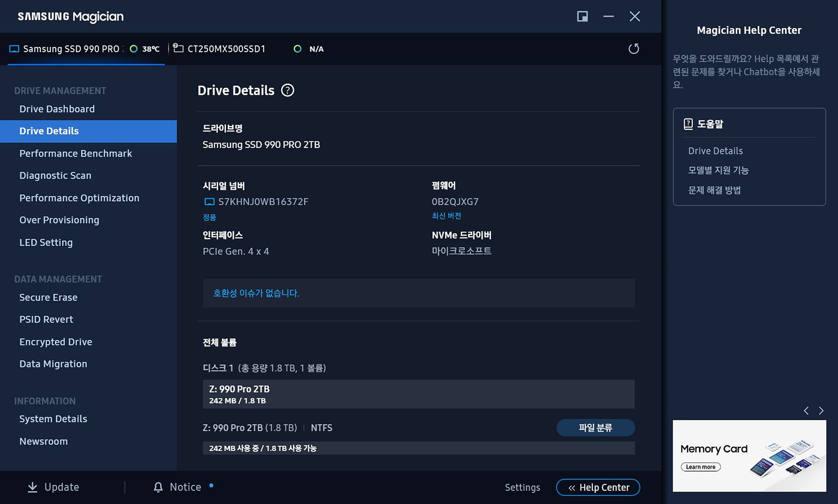Click the monitor icon beside serial number

tap(209, 201)
